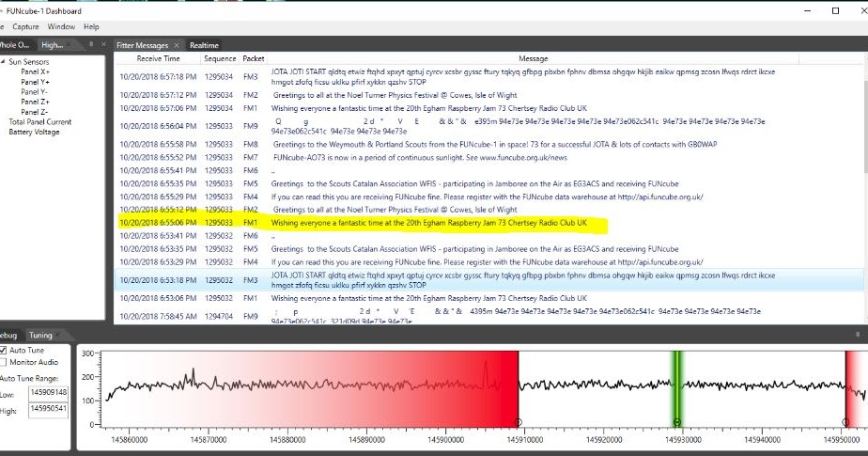
Task: Select selected 6:53:18 PM FM3 JOTA row
Action: point(489,280)
